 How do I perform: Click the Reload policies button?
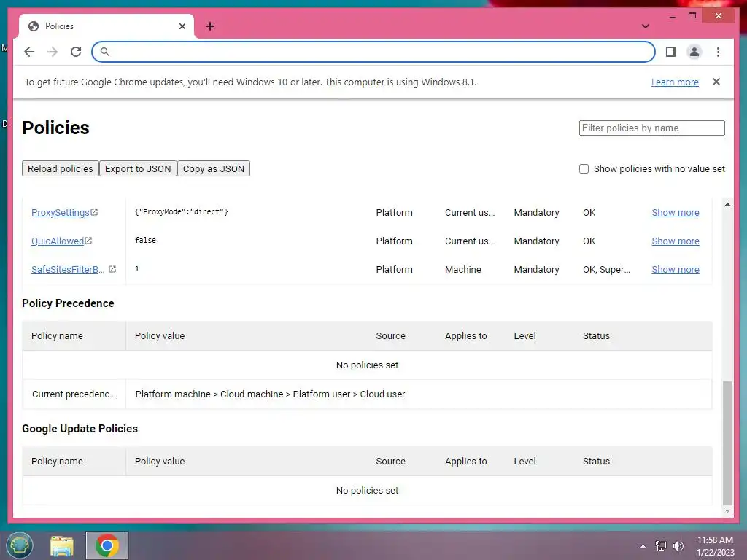tap(60, 168)
